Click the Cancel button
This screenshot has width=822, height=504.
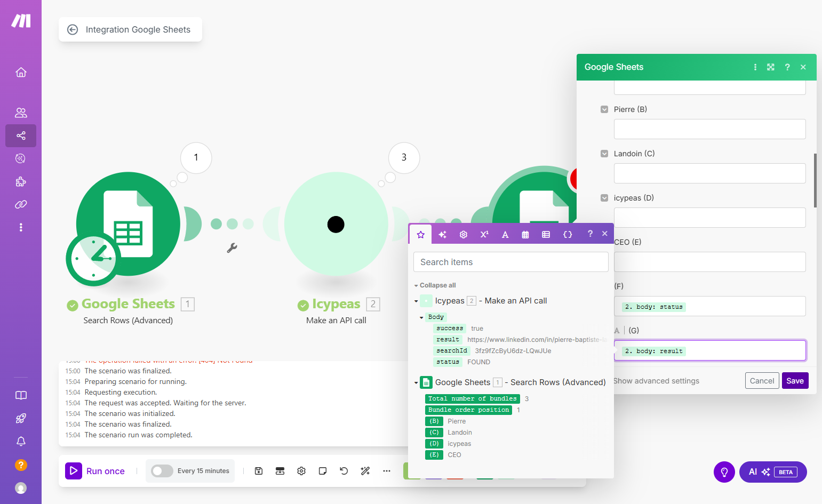762,381
